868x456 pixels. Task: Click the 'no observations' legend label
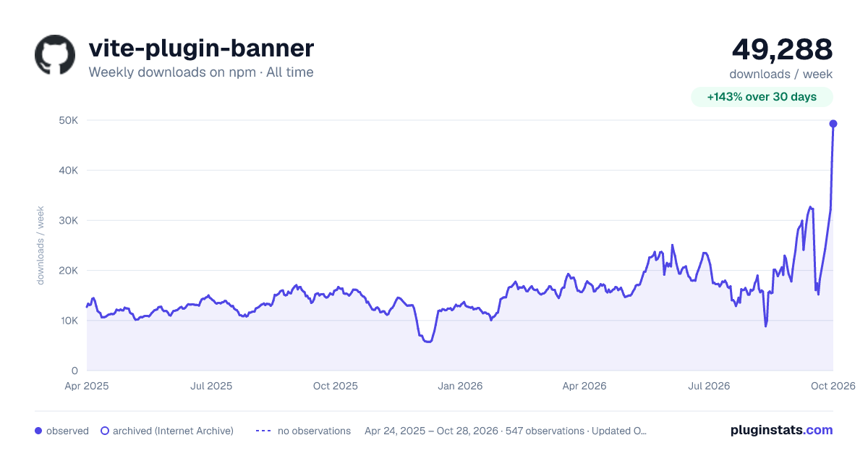coord(314,431)
